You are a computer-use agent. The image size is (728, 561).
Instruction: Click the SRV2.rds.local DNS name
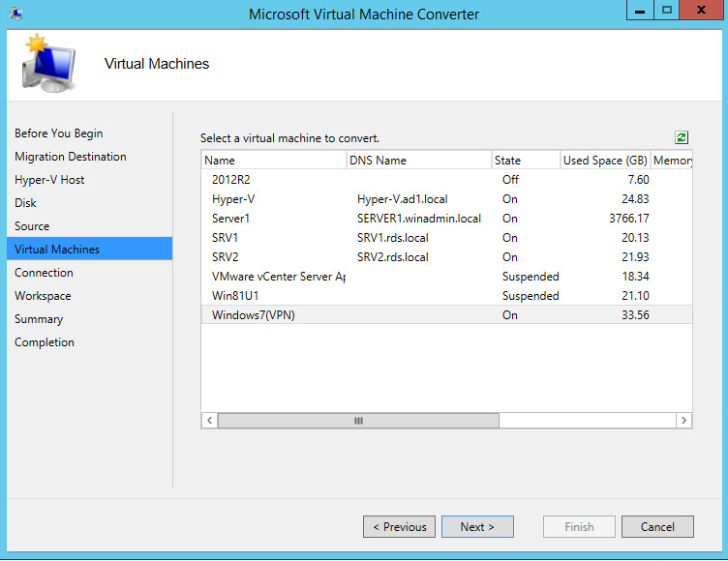392,257
